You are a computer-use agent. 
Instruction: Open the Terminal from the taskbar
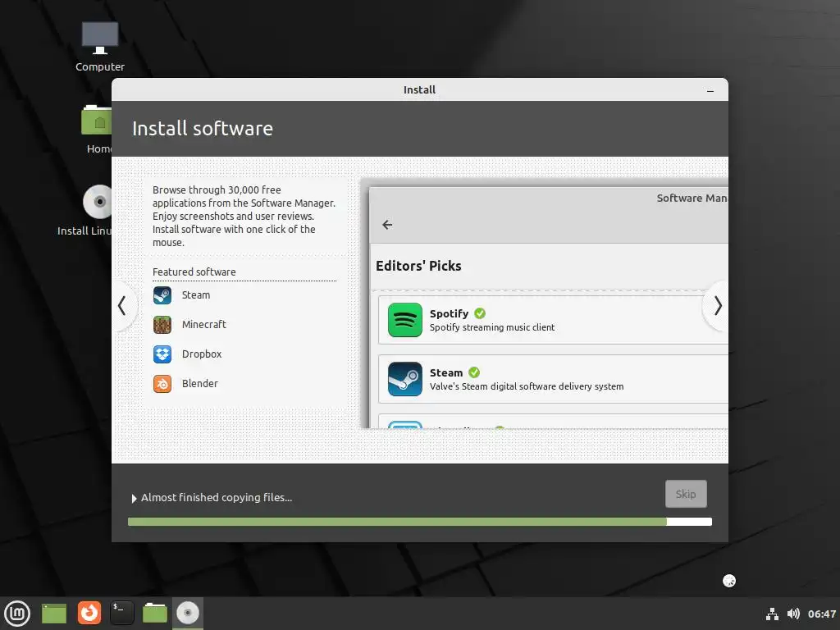[122, 613]
